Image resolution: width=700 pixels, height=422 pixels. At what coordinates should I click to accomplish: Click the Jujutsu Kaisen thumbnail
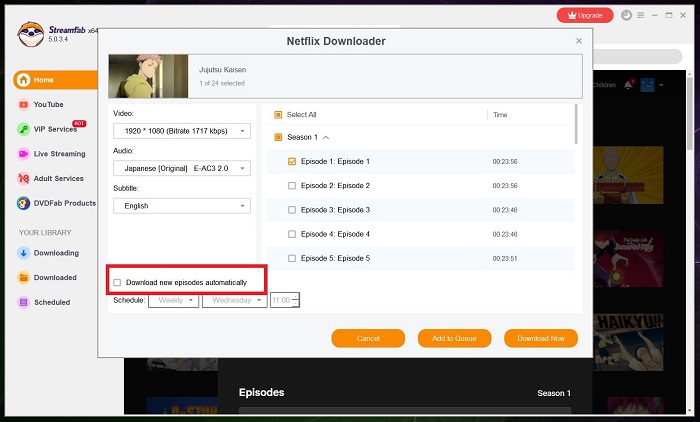point(149,76)
